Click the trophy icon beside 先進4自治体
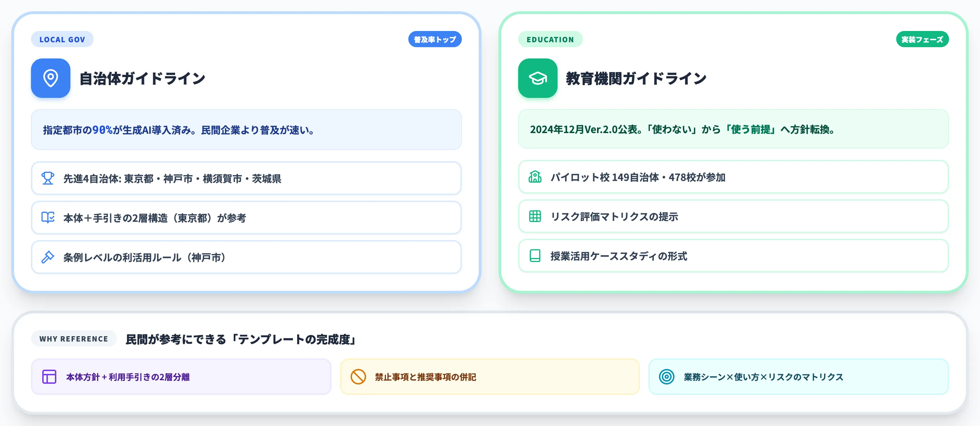 click(x=48, y=178)
